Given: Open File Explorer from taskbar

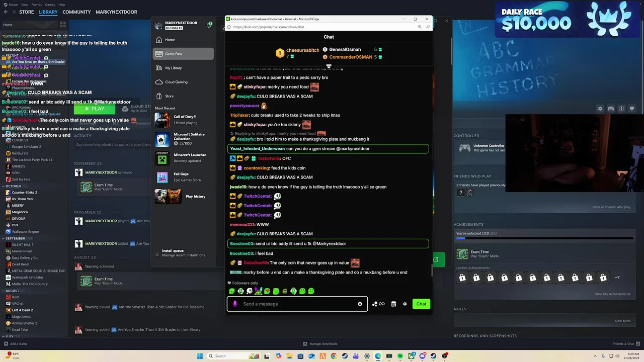Looking at the screenshot, I should pos(289,356).
